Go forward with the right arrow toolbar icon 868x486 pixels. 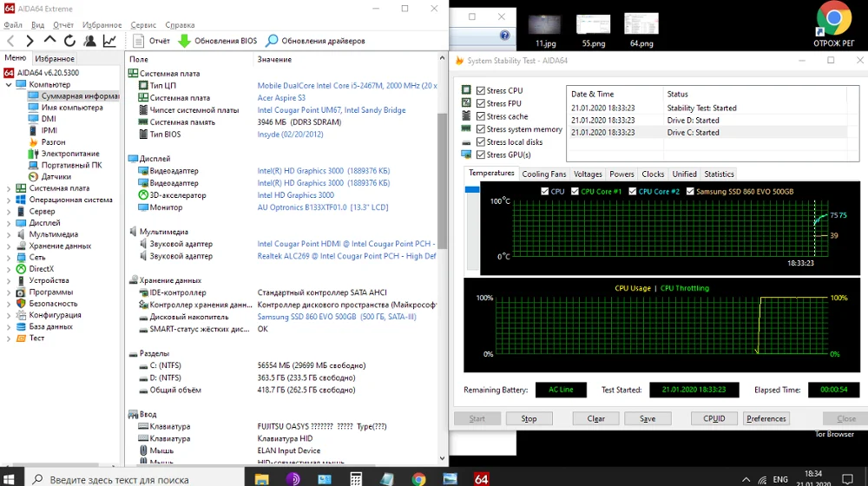tap(30, 41)
